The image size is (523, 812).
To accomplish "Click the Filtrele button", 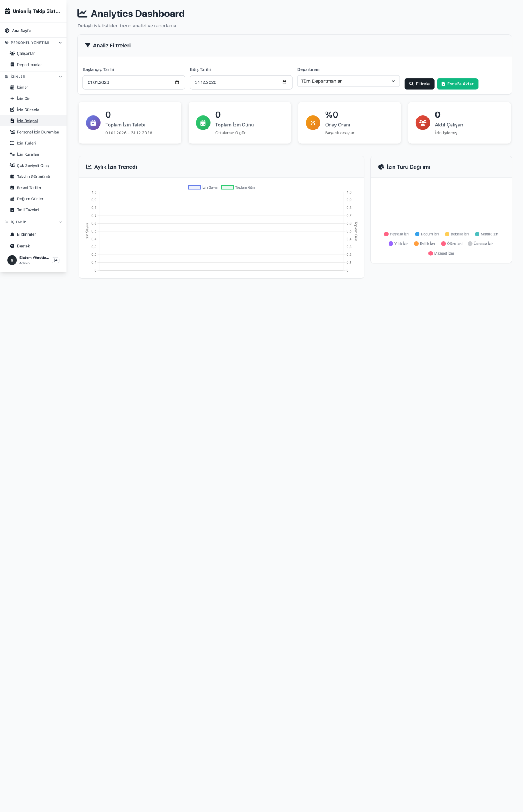I will click(x=419, y=84).
